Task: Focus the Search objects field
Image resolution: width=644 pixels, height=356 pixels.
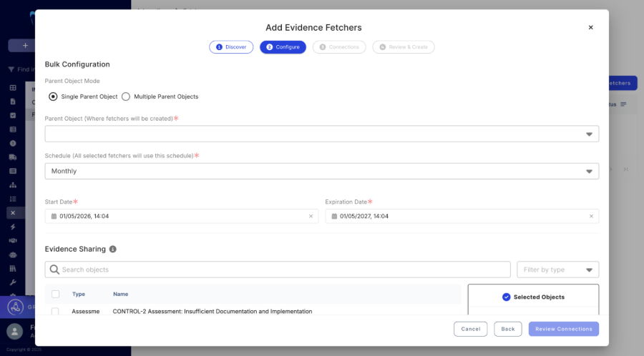Action: [x=278, y=270]
